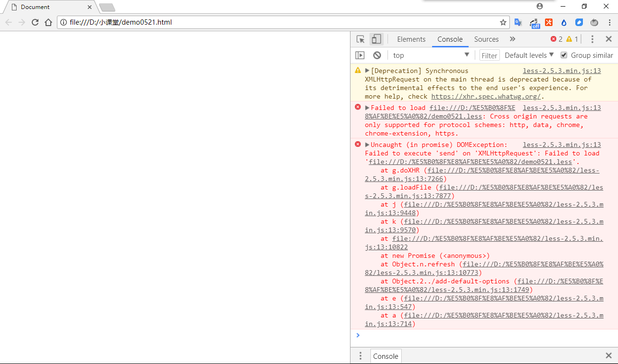Screen dimensions: 618x364
Task: Follow the 'at j' stack trace link
Action: pyautogui.click(x=484, y=209)
